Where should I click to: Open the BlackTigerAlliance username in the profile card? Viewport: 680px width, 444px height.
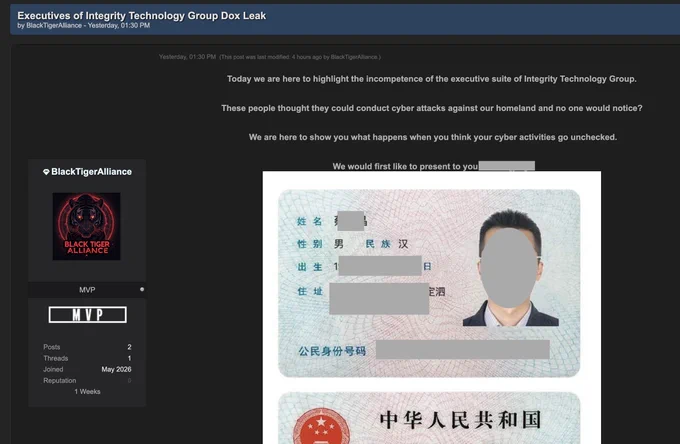coord(92,172)
